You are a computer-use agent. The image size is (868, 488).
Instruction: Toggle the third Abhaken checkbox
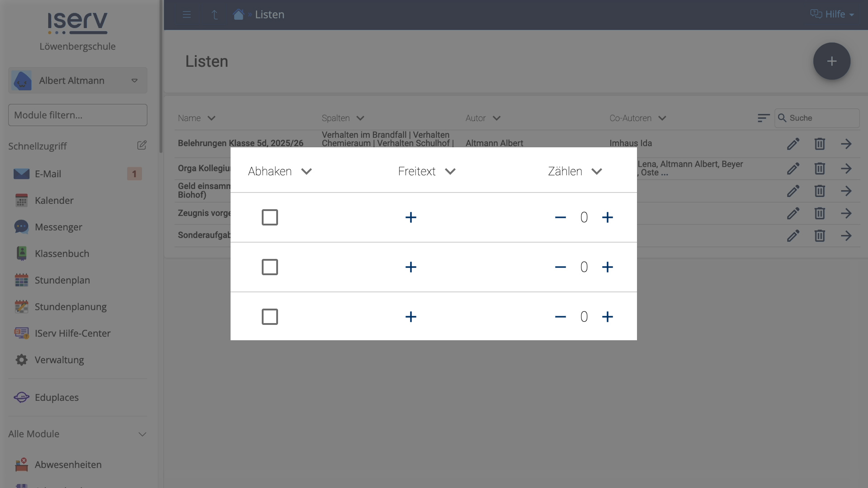(x=270, y=317)
